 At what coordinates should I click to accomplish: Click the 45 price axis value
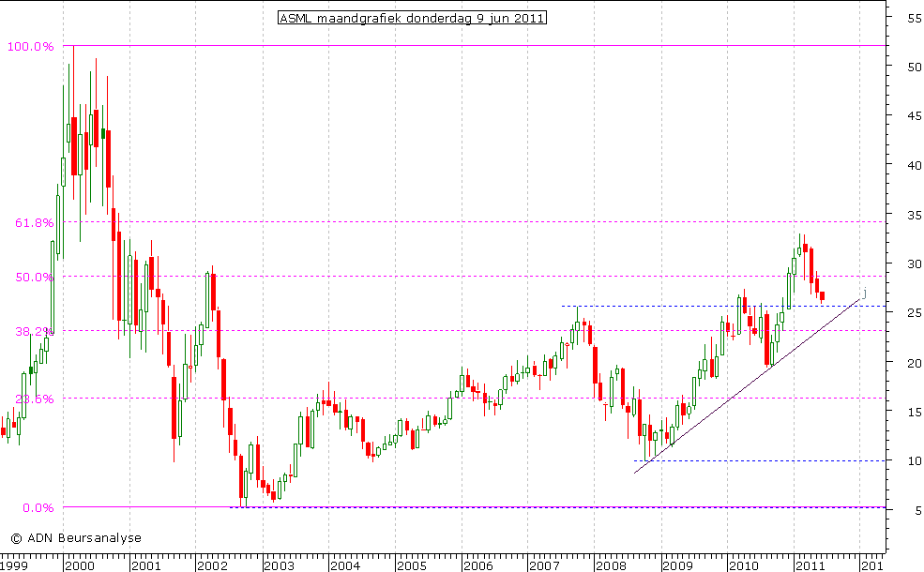tap(914, 116)
